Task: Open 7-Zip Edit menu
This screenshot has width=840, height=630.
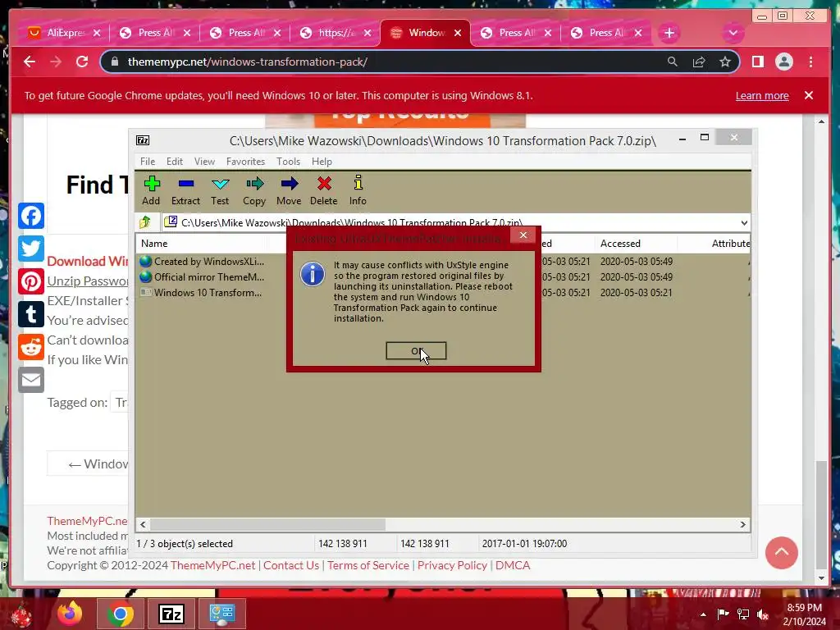Action: tap(174, 162)
